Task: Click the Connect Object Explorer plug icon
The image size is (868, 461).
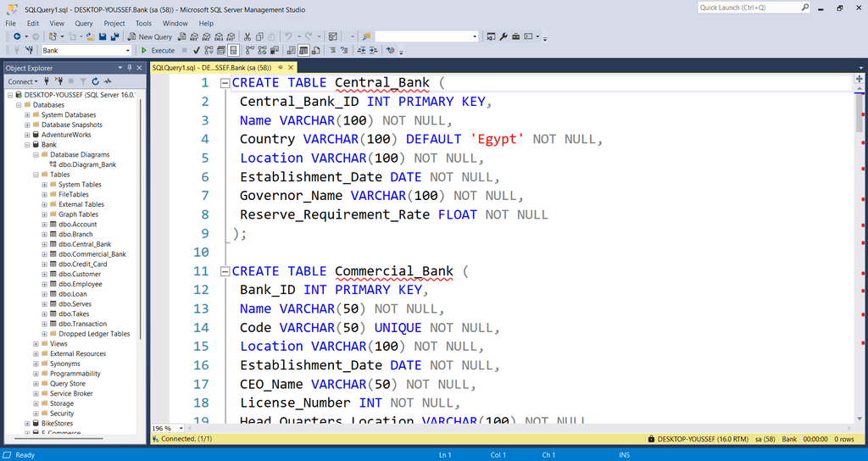Action: (47, 81)
